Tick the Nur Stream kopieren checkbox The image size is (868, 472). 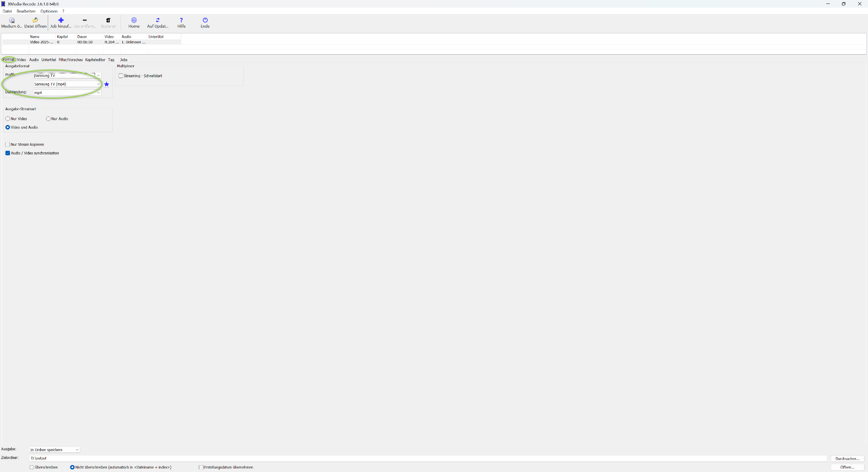coord(8,144)
